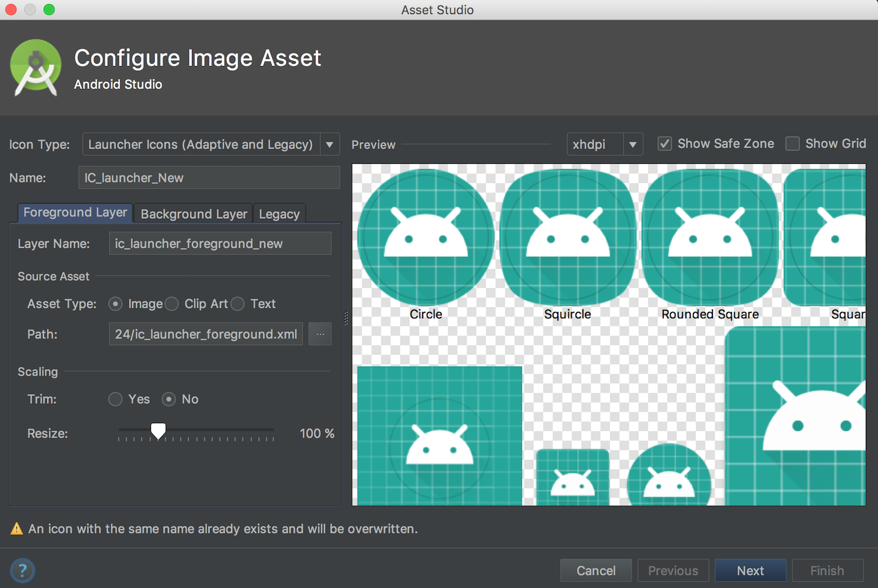878x588 pixels.
Task: Click the small legacy square icon preview
Action: (572, 477)
